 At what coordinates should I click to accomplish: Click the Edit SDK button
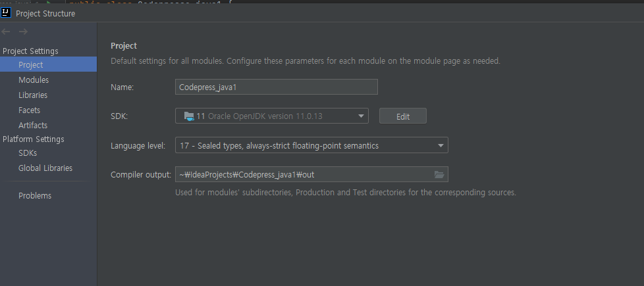(402, 116)
